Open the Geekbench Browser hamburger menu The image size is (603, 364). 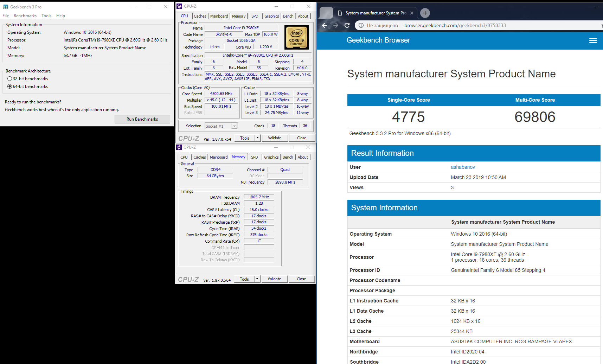(x=593, y=40)
